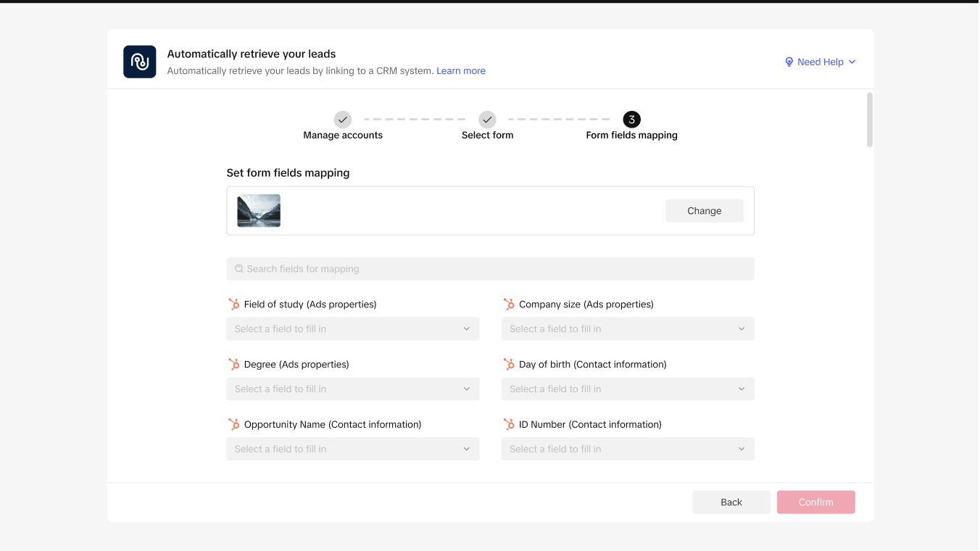The image size is (980, 551).
Task: Open the Field of study mapping dropdown
Action: [352, 329]
